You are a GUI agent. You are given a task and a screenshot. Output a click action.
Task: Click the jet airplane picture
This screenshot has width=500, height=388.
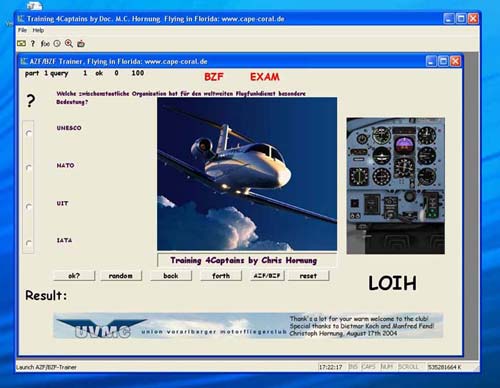click(247, 174)
